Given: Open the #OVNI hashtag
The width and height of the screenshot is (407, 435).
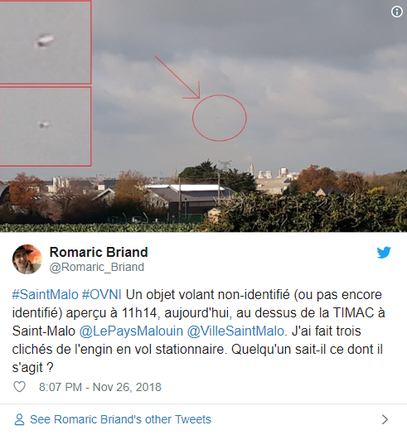Looking at the screenshot, I should pos(102,295).
